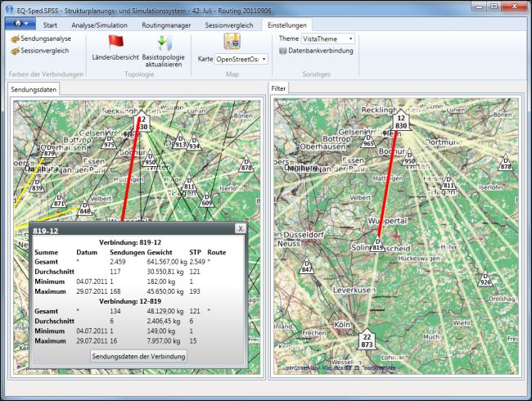Open the Routingmanager ribbon tab
Screen dimensions: 532x401
(x=166, y=25)
